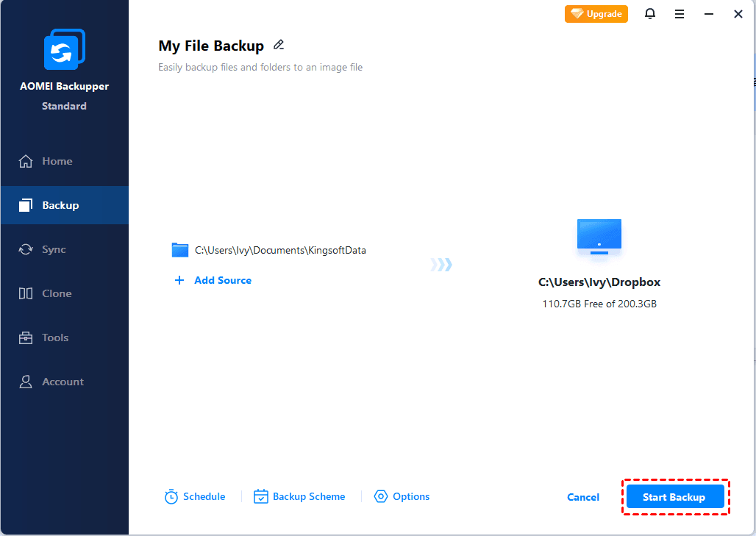Click the Upgrade button

point(596,14)
